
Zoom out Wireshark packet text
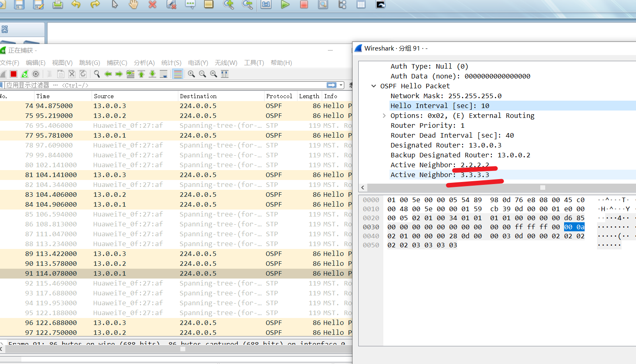203,74
